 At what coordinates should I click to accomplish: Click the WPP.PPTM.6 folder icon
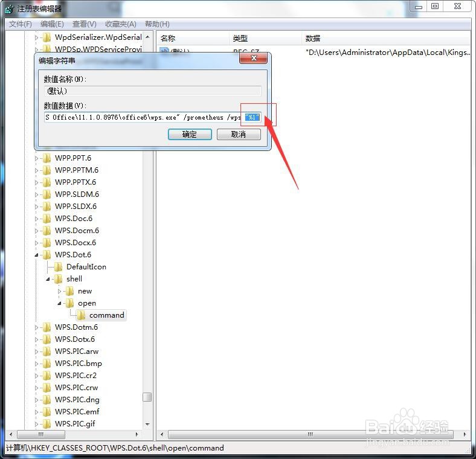click(x=47, y=170)
